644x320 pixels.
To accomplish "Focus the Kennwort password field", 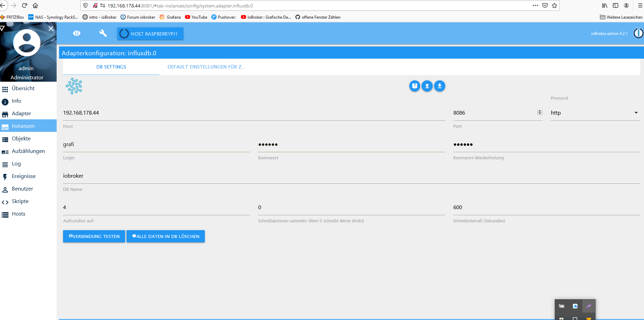I will coord(351,144).
